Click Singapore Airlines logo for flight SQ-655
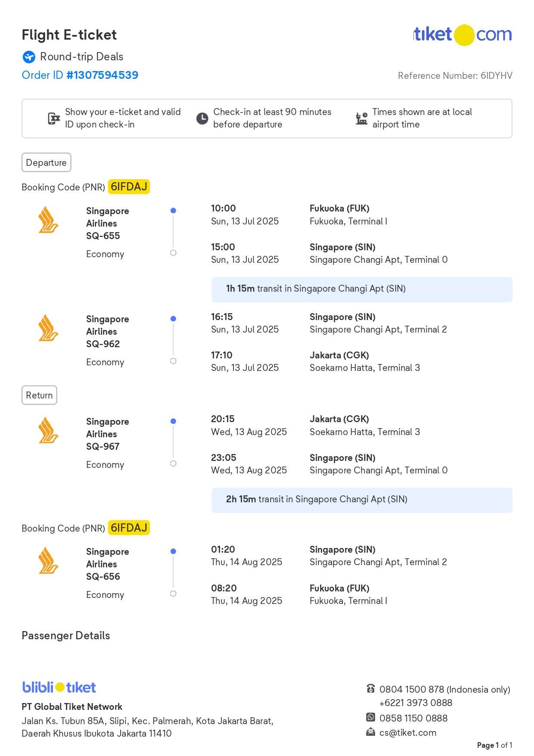This screenshot has height=756, width=534. tap(48, 220)
